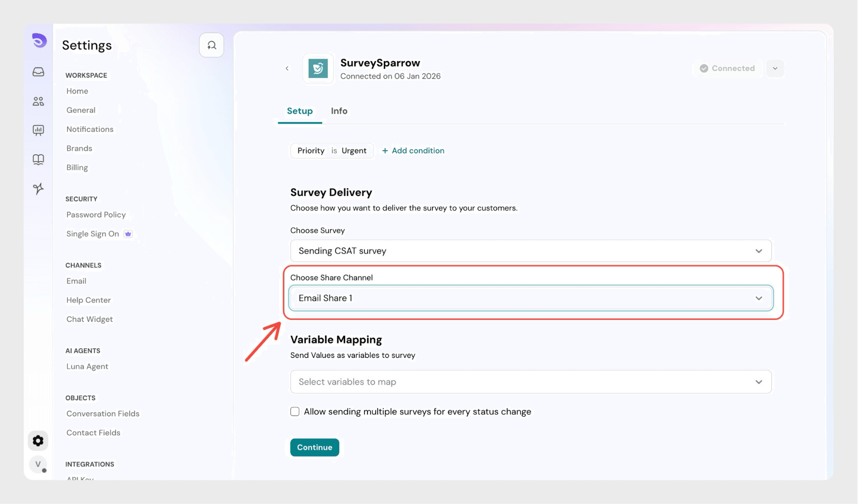Click the Priority is Urgent condition chip
Screen dimensions: 858x504
(x=332, y=151)
